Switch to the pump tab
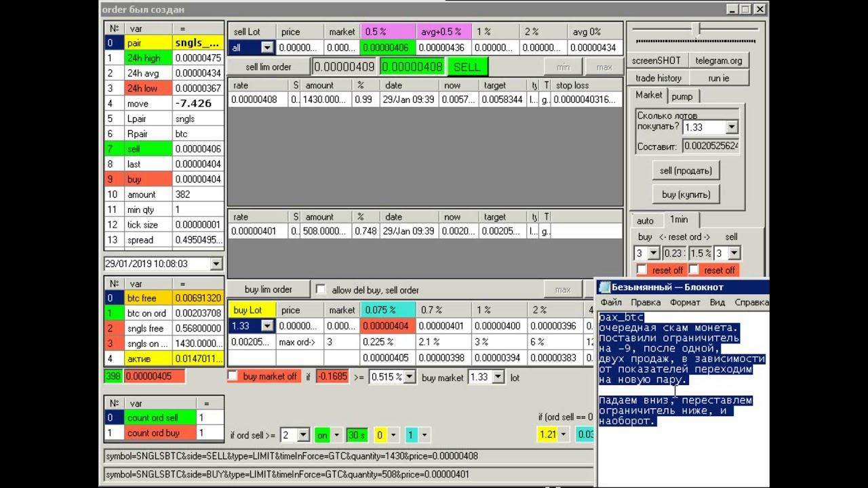Image resolution: width=868 pixels, height=488 pixels. point(682,96)
